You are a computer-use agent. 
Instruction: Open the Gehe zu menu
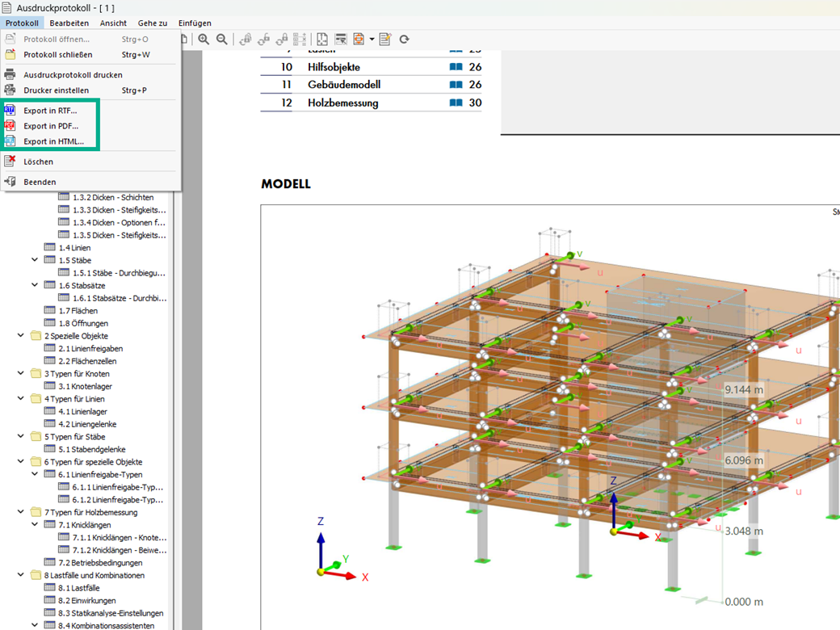(153, 23)
